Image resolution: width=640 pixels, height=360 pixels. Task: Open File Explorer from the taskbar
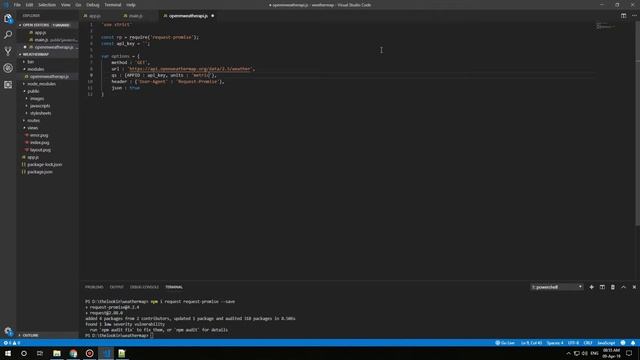[x=57, y=353]
